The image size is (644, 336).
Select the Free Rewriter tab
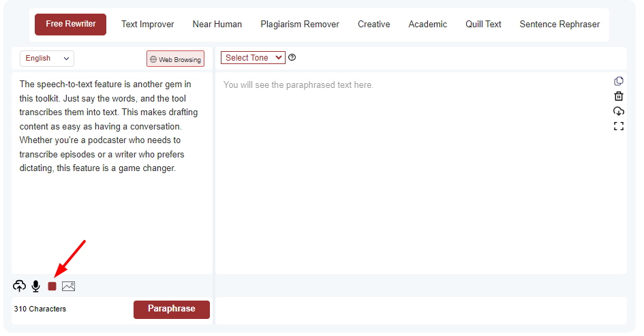point(70,25)
